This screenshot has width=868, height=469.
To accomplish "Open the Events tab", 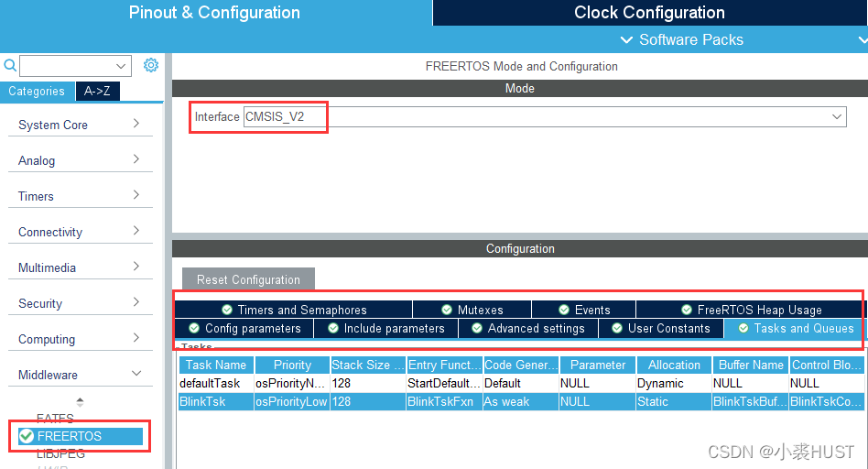I will (x=584, y=310).
